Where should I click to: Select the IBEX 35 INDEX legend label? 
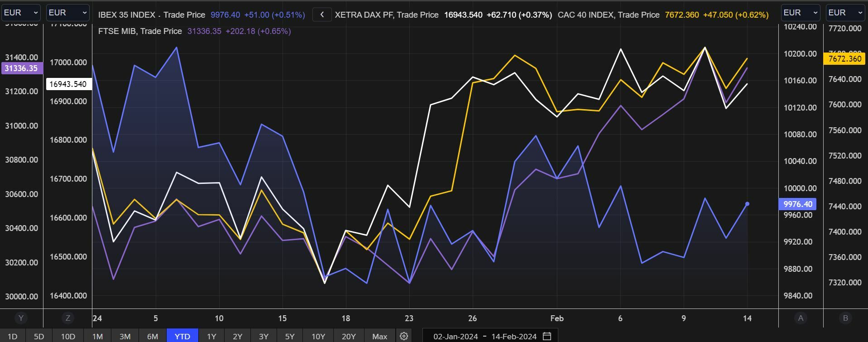point(127,15)
